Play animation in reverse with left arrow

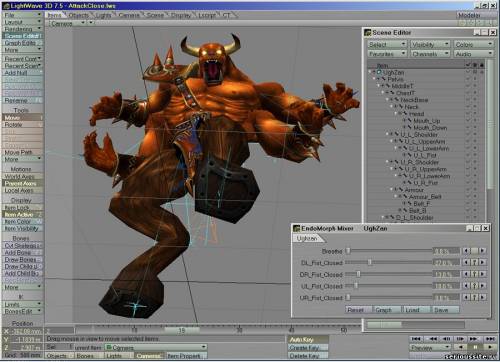coord(461,347)
